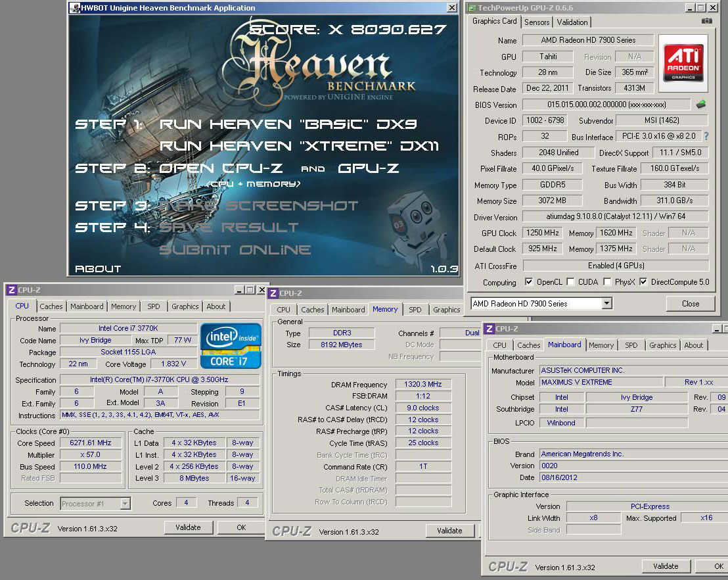Toggle the CUDA checkbox
This screenshot has height=580, width=728.
(570, 281)
